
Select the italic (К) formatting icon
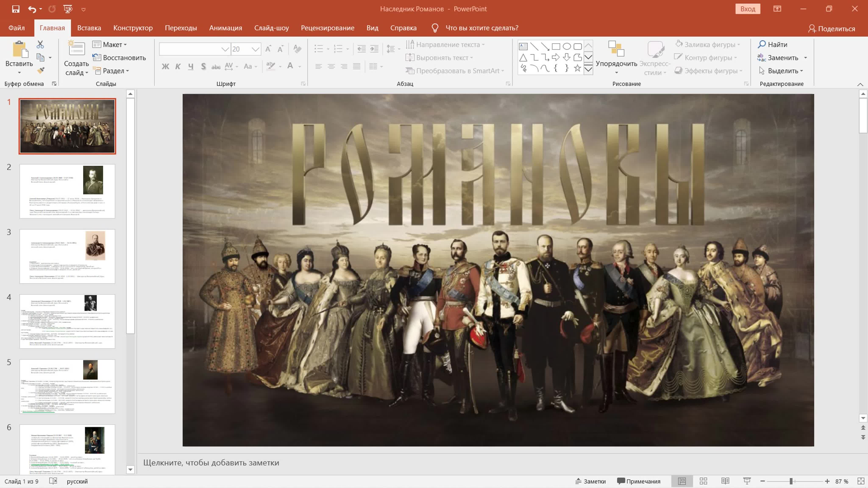(x=178, y=66)
